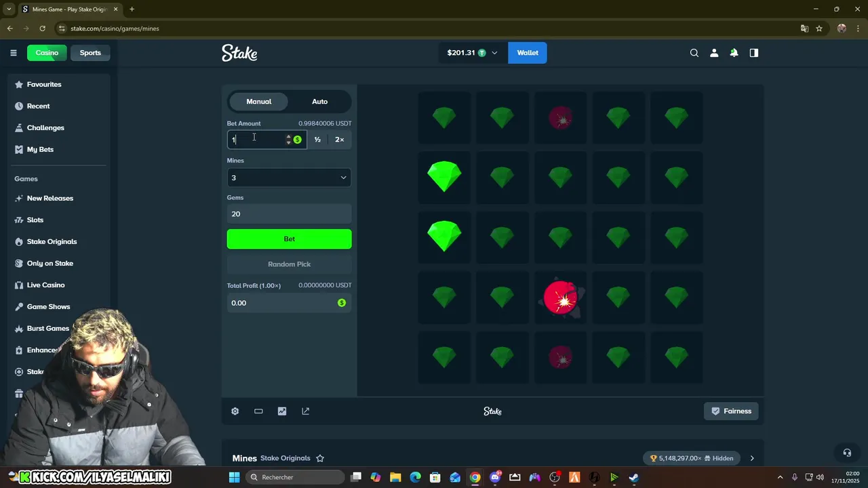Add Mines to favourites with the star icon

(x=320, y=458)
